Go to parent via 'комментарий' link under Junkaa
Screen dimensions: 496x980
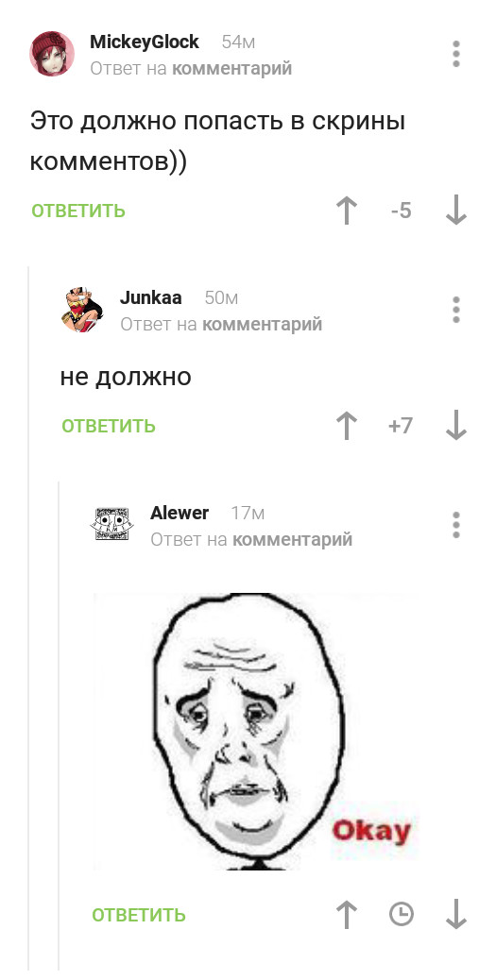coord(263,324)
